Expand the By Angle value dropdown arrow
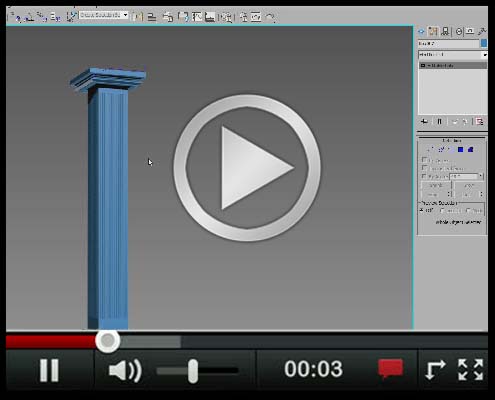This screenshot has height=400, width=495. pos(481,176)
